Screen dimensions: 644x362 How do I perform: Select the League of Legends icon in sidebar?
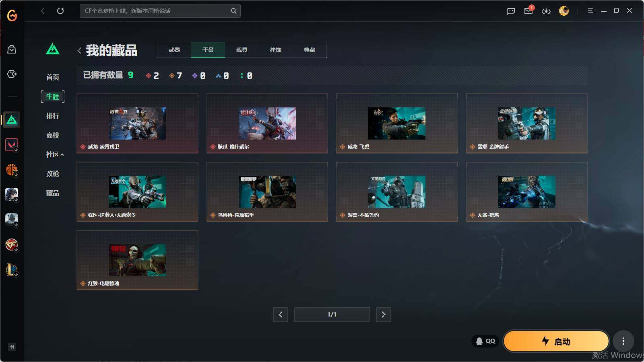pos(12,269)
